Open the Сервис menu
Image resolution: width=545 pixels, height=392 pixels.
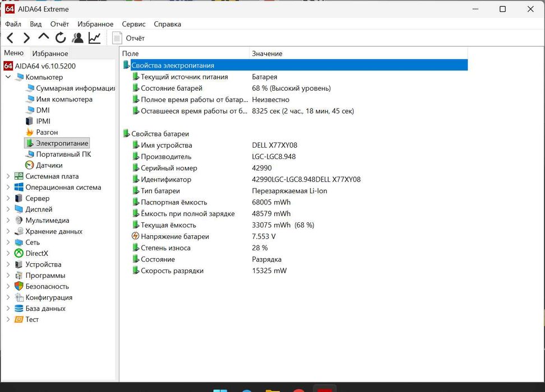point(133,24)
